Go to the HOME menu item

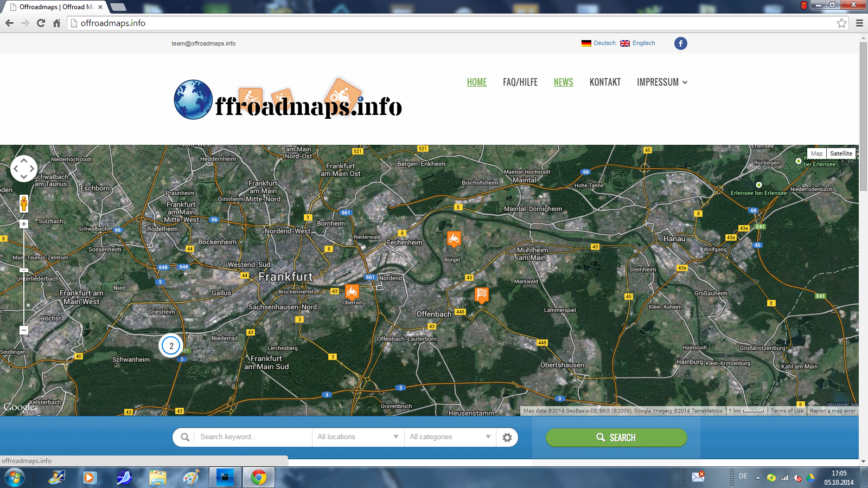coord(477,82)
